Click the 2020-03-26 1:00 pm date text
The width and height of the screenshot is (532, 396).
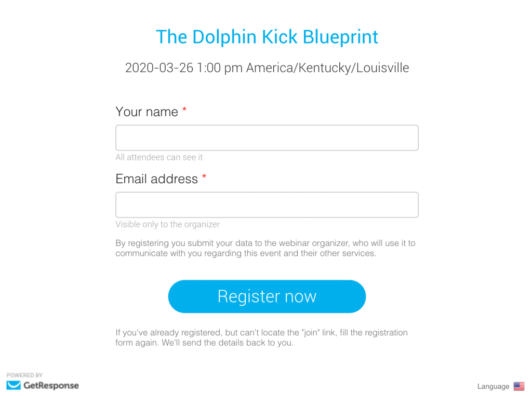pyautogui.click(x=184, y=68)
